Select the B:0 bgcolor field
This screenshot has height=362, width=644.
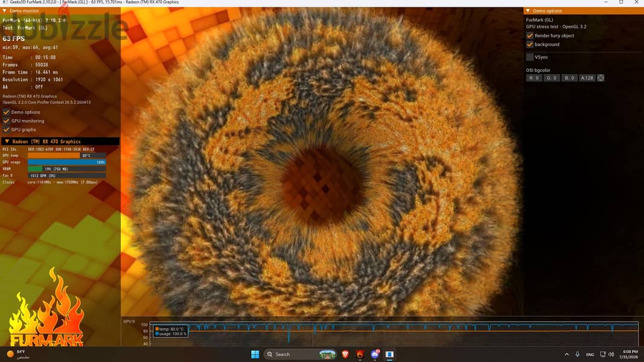pyautogui.click(x=569, y=78)
